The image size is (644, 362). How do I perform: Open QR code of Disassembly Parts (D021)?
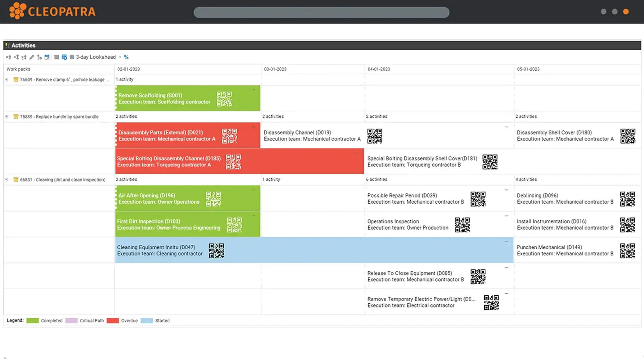[x=229, y=136]
